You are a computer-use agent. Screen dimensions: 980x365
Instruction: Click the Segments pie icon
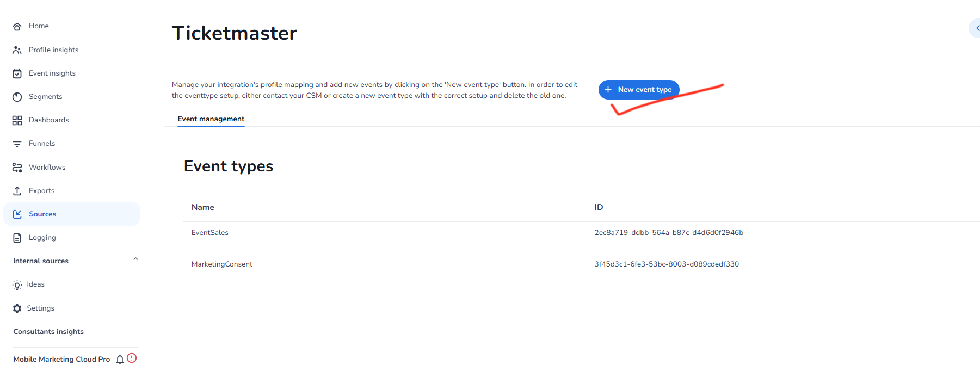[17, 97]
